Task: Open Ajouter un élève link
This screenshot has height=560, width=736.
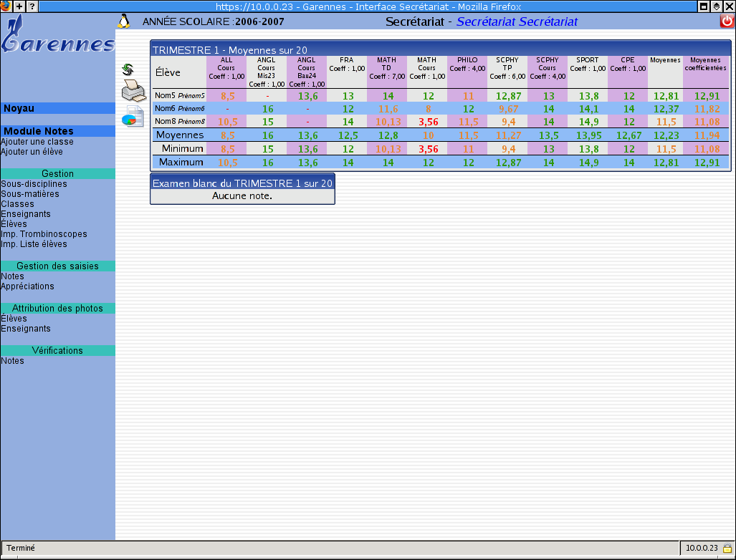Action: pyautogui.click(x=32, y=152)
